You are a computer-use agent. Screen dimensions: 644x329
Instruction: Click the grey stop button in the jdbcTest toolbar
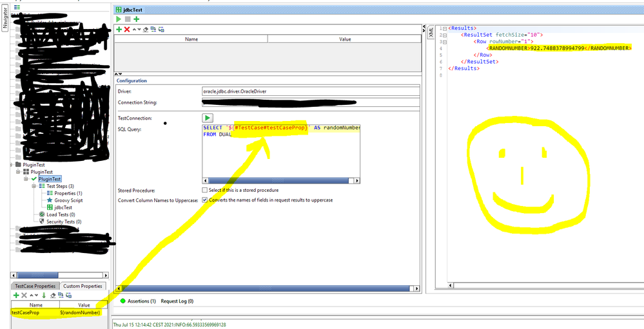[128, 19]
